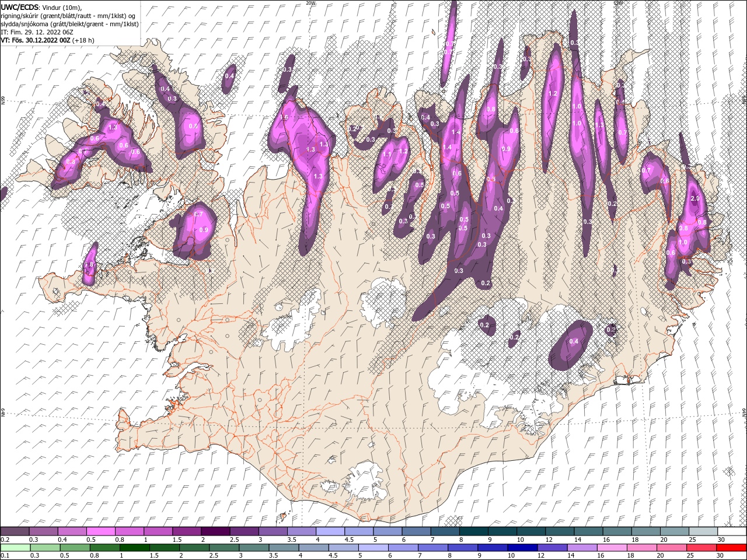This screenshot has width=747, height=560.
Task: Click the 1.1 snowfall value on the map
Action: point(386,155)
